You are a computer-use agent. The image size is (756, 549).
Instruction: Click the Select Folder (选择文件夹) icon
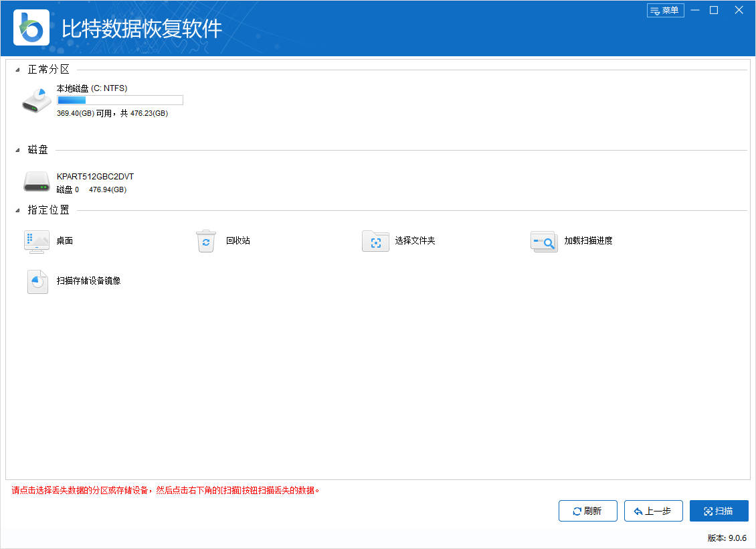tap(375, 242)
